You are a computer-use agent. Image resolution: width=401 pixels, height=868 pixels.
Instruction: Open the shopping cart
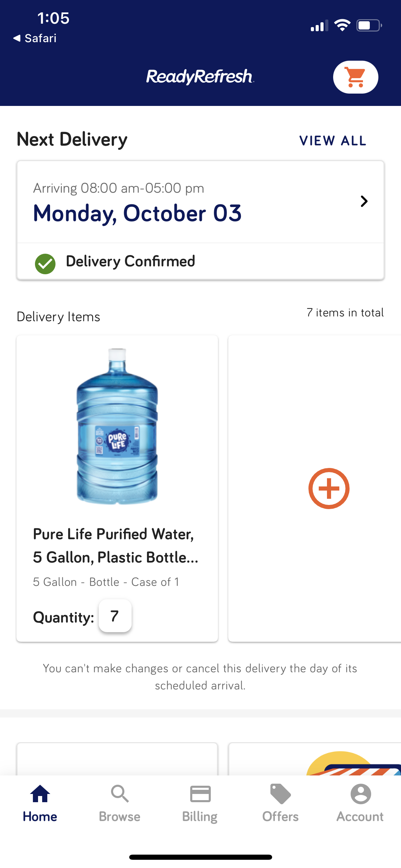pos(355,77)
